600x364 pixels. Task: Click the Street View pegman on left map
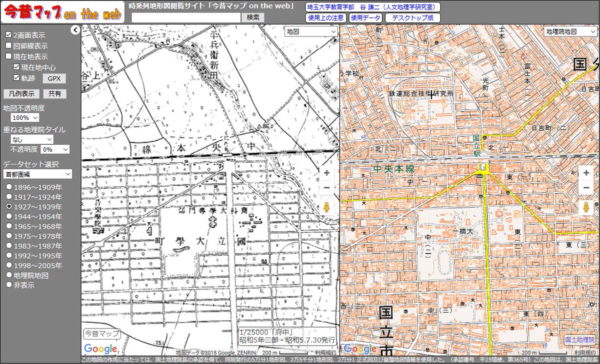coord(326,207)
